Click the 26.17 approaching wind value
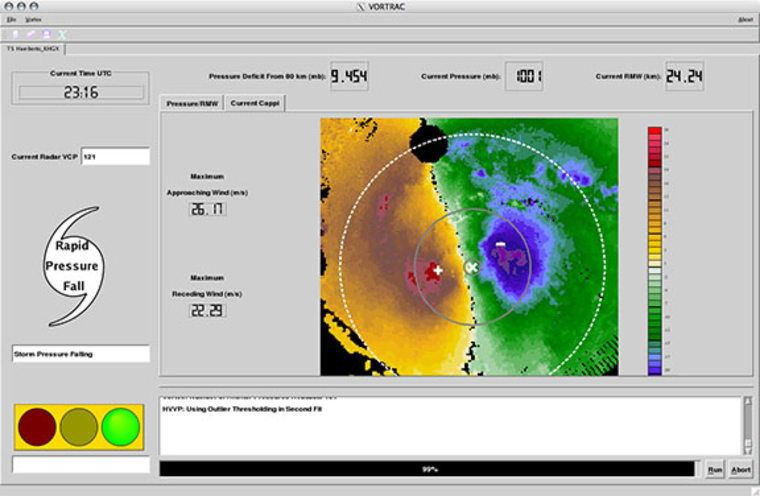The height and width of the screenshot is (496, 760). 207,209
